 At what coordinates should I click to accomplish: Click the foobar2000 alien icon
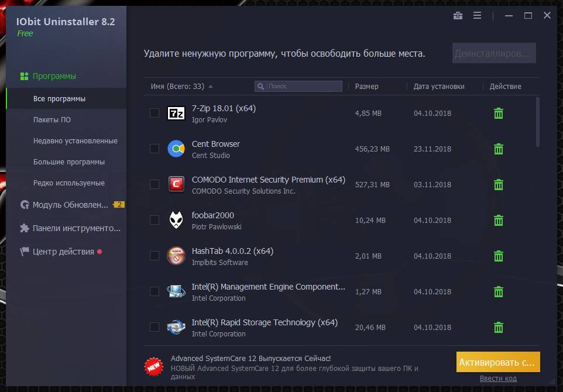[x=176, y=219]
